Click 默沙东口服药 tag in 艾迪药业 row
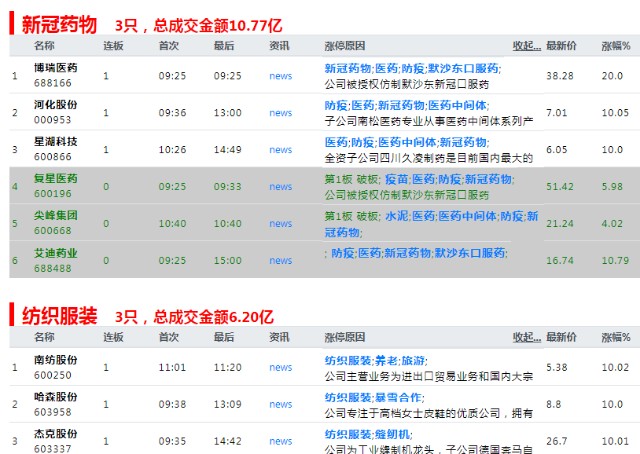640x454 pixels. 469,253
